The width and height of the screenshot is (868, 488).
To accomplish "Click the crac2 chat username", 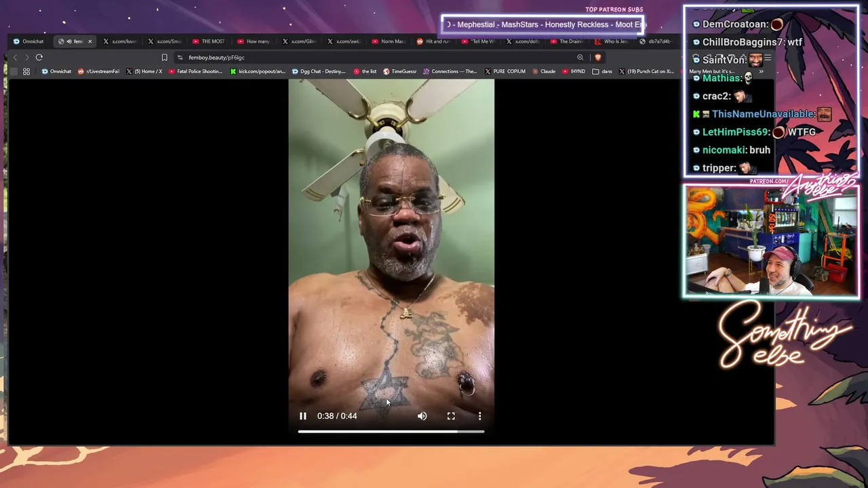I will [717, 96].
